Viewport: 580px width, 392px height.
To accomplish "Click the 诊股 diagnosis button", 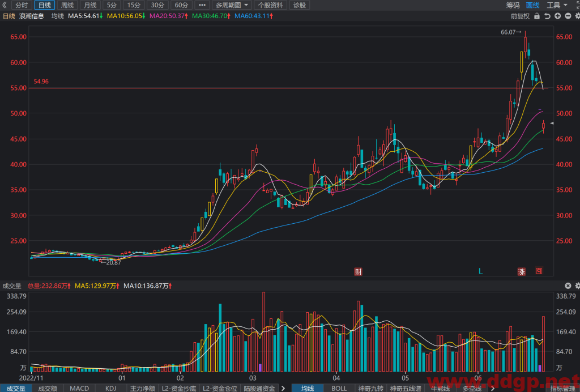I will [x=299, y=5].
